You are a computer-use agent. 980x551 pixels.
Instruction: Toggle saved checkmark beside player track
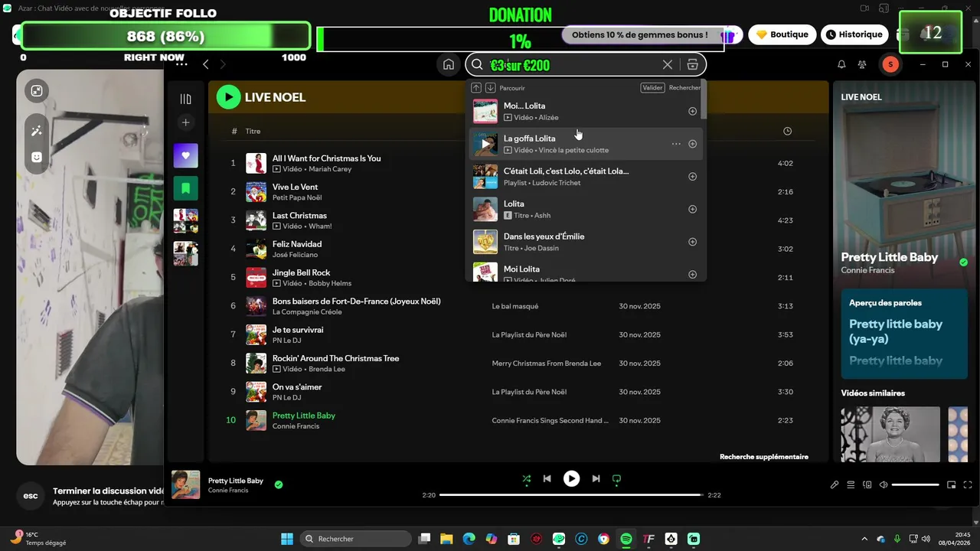coord(279,484)
